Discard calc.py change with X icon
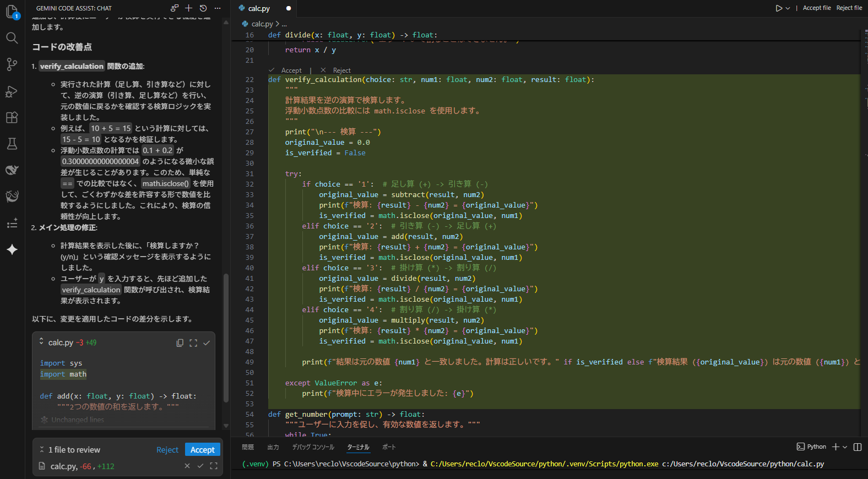Screen dimensions: 868x479 click(187, 466)
